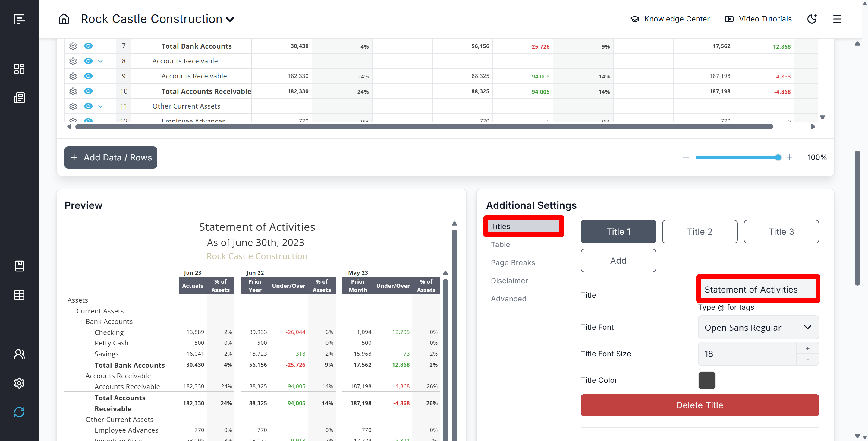Toggle visibility of Total Accounts Receivable row
The height and width of the screenshot is (441, 868).
coord(88,91)
